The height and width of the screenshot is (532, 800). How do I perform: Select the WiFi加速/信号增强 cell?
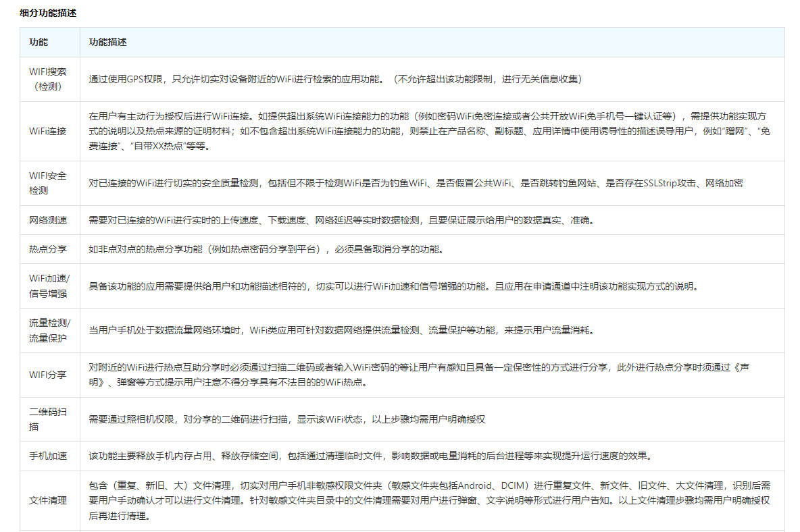(x=49, y=286)
